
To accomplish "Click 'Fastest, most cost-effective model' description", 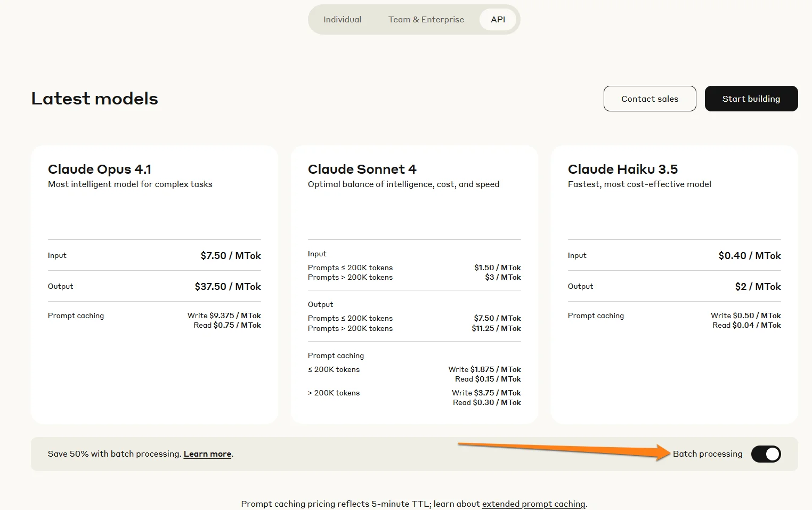I will tap(639, 184).
